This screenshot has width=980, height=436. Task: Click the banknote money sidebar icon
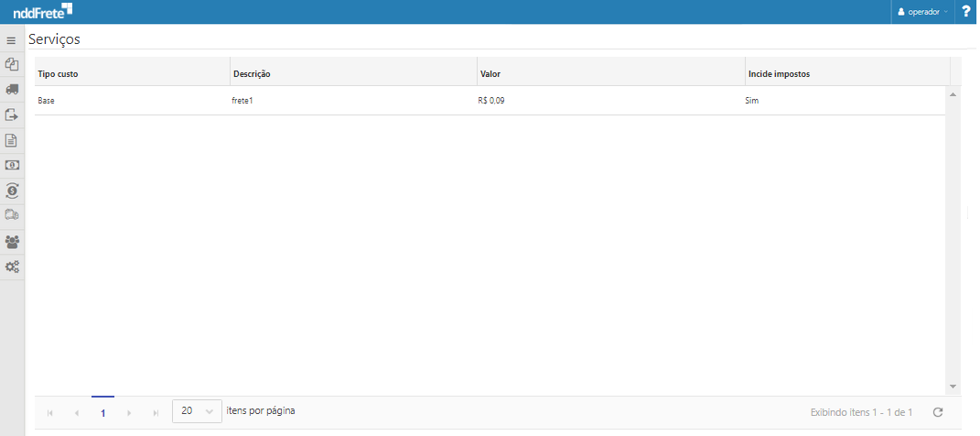point(12,165)
